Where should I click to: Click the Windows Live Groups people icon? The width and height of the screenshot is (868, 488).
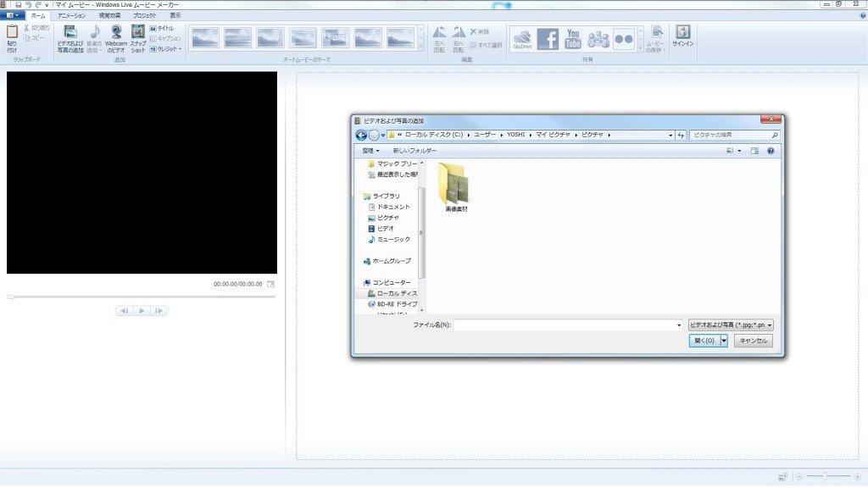(x=598, y=39)
